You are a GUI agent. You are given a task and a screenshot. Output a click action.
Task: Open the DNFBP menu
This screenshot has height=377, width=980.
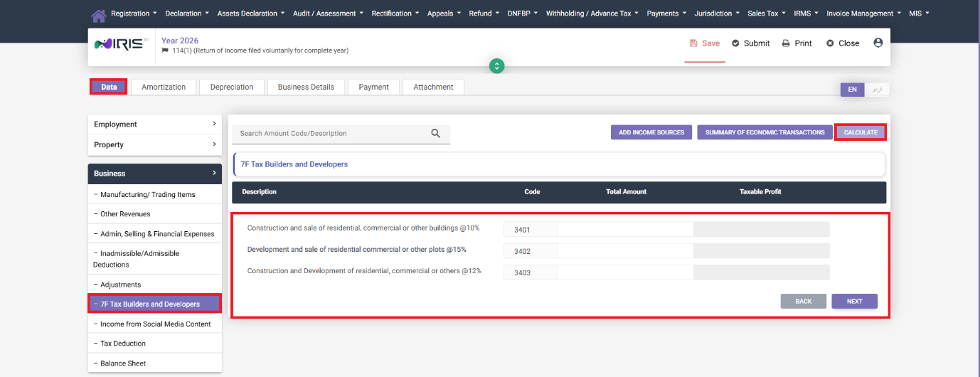[523, 14]
